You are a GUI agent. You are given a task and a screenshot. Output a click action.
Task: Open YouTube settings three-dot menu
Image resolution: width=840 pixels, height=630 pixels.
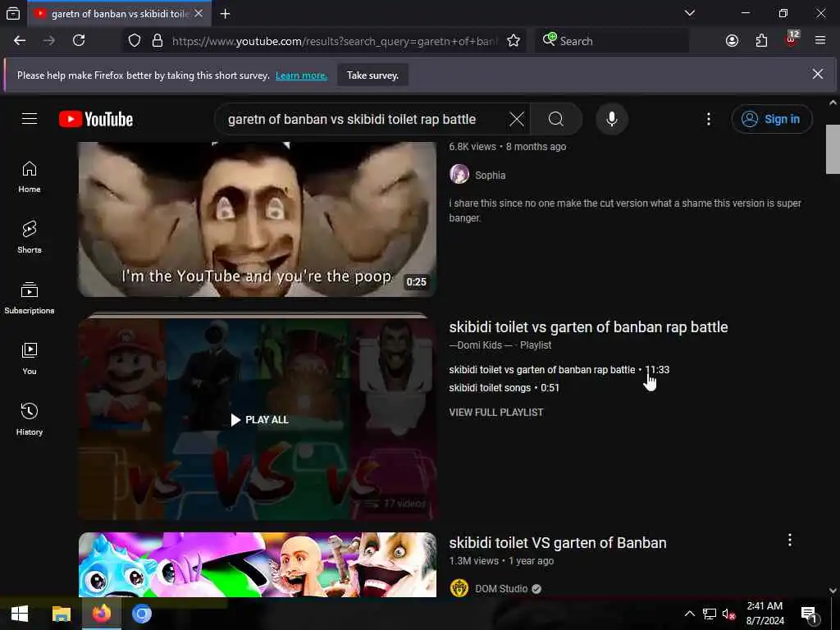[x=708, y=119]
